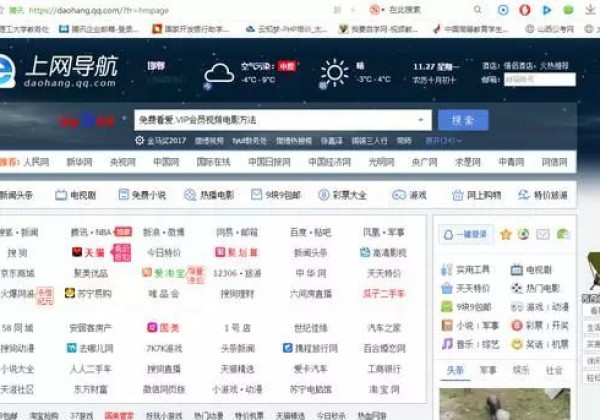This screenshot has width=600, height=420.
Task: Open the 微信网页版 link
Action: click(x=164, y=389)
